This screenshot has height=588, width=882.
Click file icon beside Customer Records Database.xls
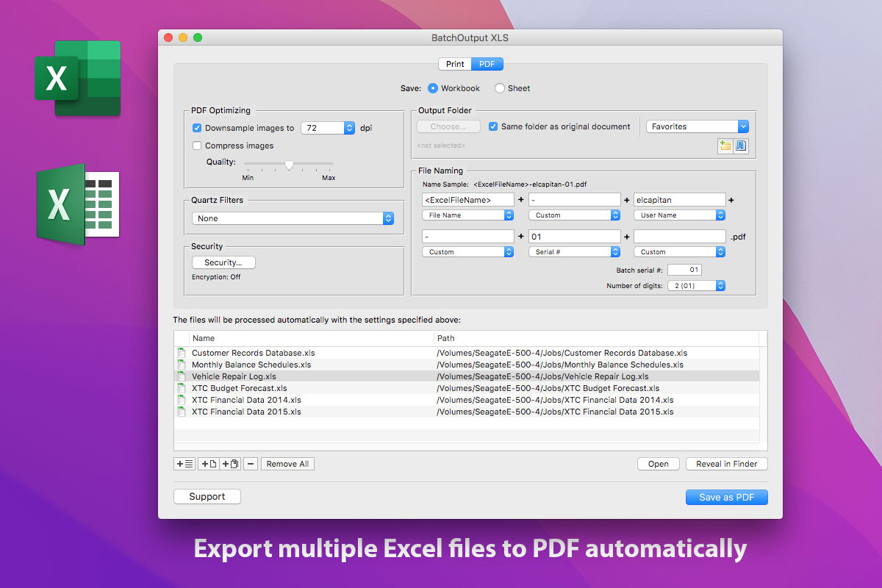pyautogui.click(x=182, y=353)
